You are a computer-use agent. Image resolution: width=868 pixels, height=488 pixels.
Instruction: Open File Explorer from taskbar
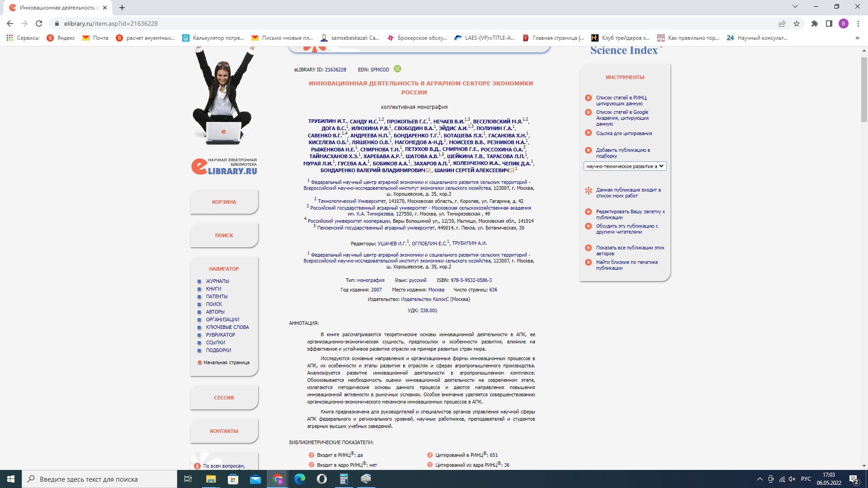pyautogui.click(x=211, y=479)
